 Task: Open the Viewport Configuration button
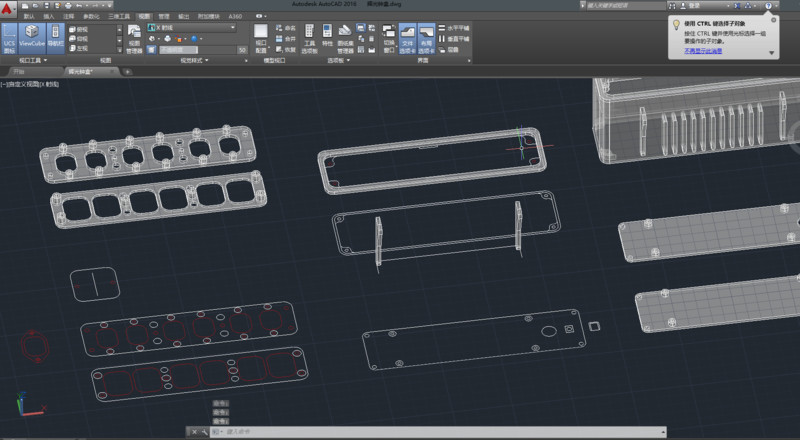pos(261,40)
